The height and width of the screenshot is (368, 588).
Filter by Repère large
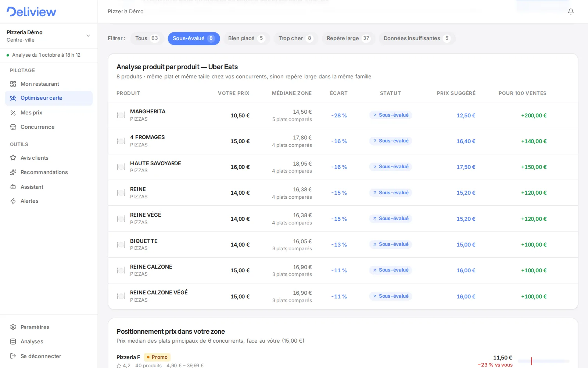tap(348, 38)
